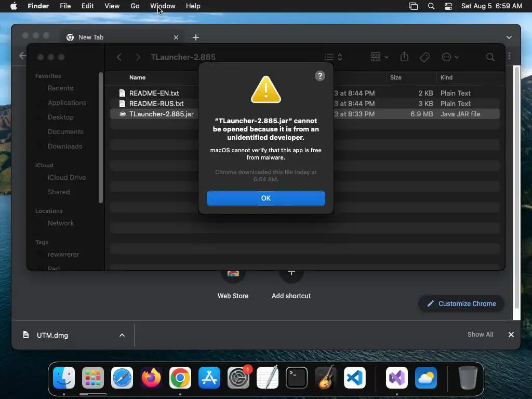Open a new tab with plus button

(196, 37)
